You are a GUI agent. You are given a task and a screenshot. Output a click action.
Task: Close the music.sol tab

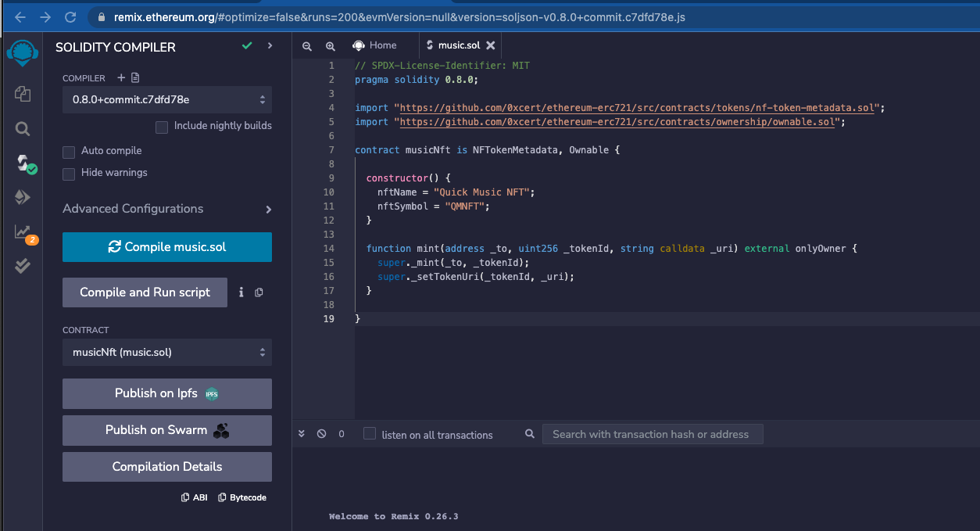(491, 46)
